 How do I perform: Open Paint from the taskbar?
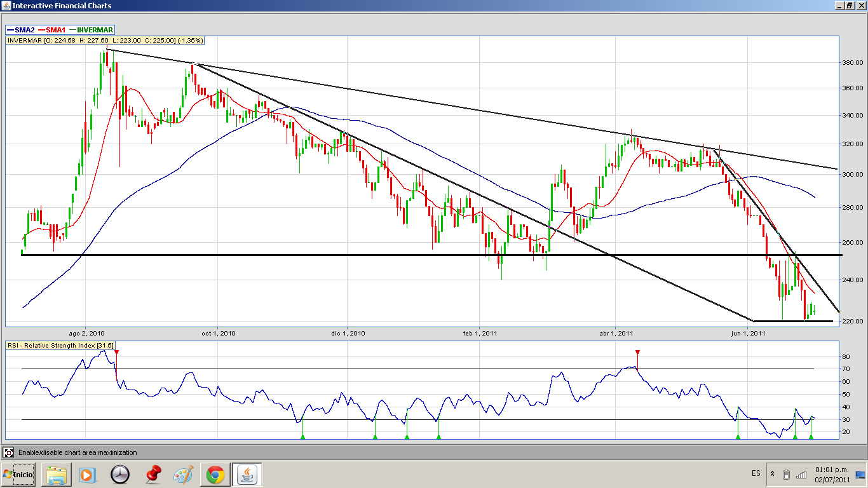(x=184, y=475)
